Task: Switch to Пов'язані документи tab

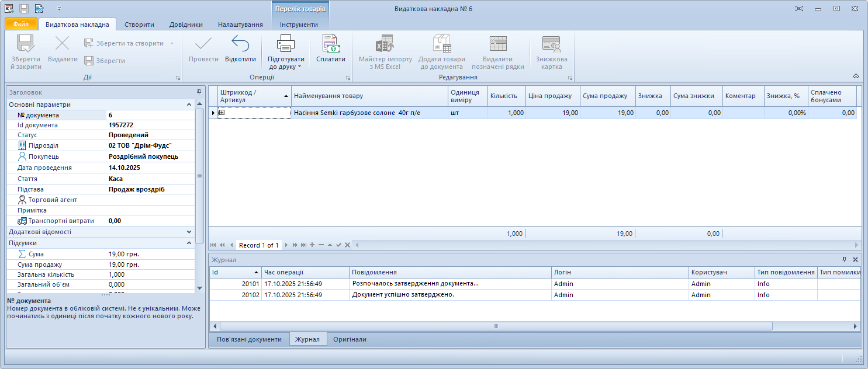Action: 249,339
